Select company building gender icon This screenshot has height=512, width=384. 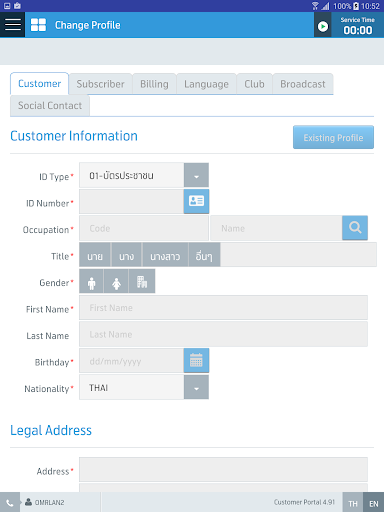(142, 282)
